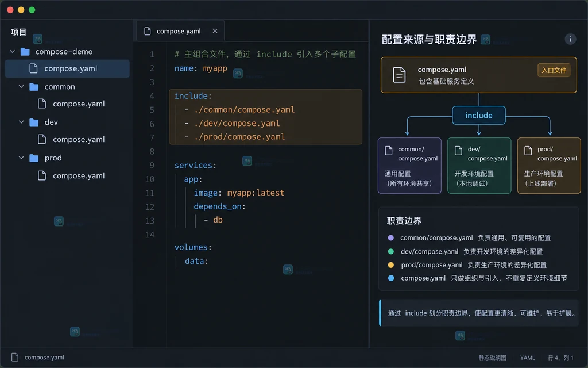588x368 pixels.
Task: Click file icon of common's compose.yaml row
Action: pos(42,103)
